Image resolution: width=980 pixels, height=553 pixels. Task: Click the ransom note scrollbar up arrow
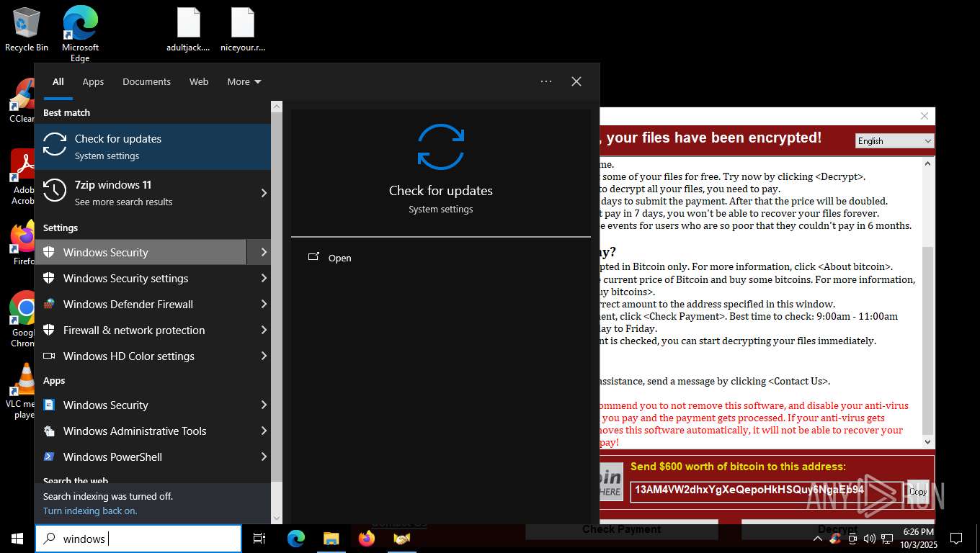[928, 163]
